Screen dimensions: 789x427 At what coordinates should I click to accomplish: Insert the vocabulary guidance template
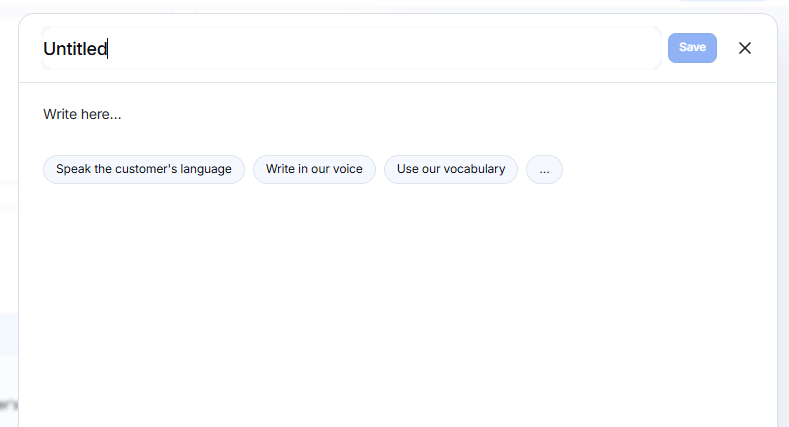pos(451,169)
